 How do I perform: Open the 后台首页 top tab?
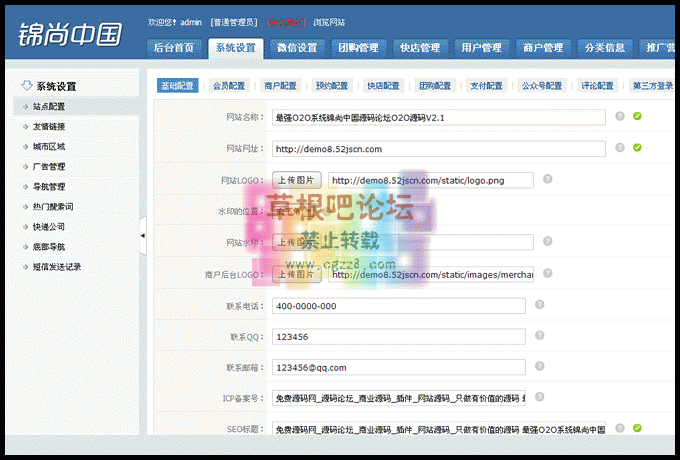(x=174, y=48)
